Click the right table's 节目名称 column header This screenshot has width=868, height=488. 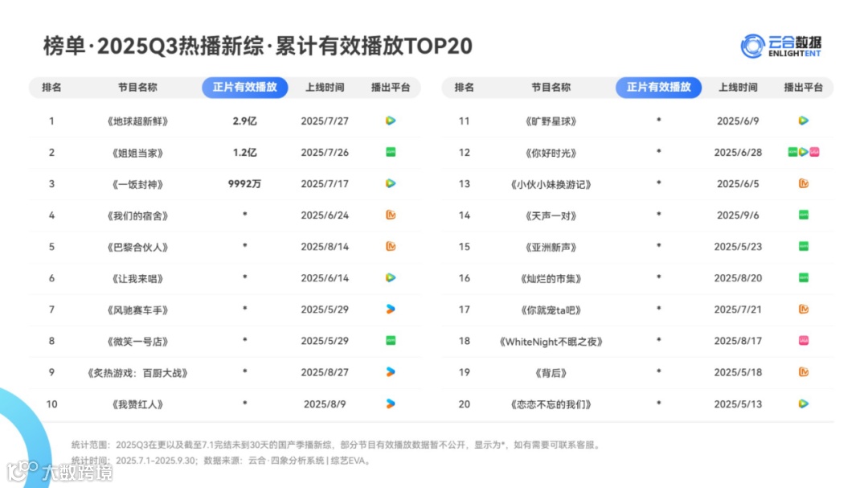tap(551, 88)
